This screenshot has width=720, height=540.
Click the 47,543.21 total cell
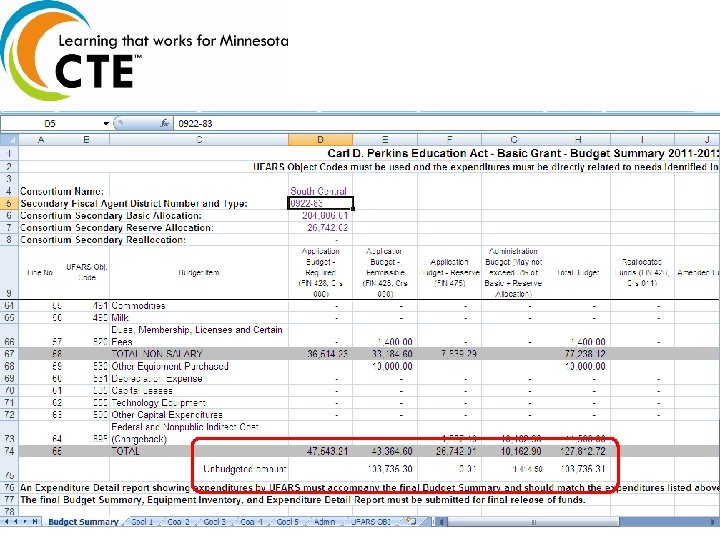click(321, 451)
